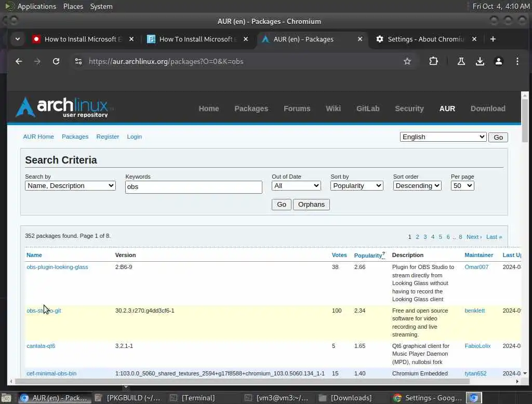Viewport: 532px width, 404px height.
Task: Open the Forums navigation link
Action: [x=297, y=109]
